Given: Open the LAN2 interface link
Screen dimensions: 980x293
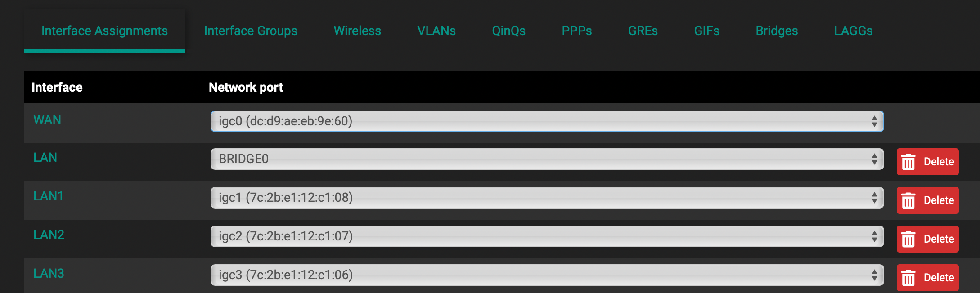Looking at the screenshot, I should (49, 235).
